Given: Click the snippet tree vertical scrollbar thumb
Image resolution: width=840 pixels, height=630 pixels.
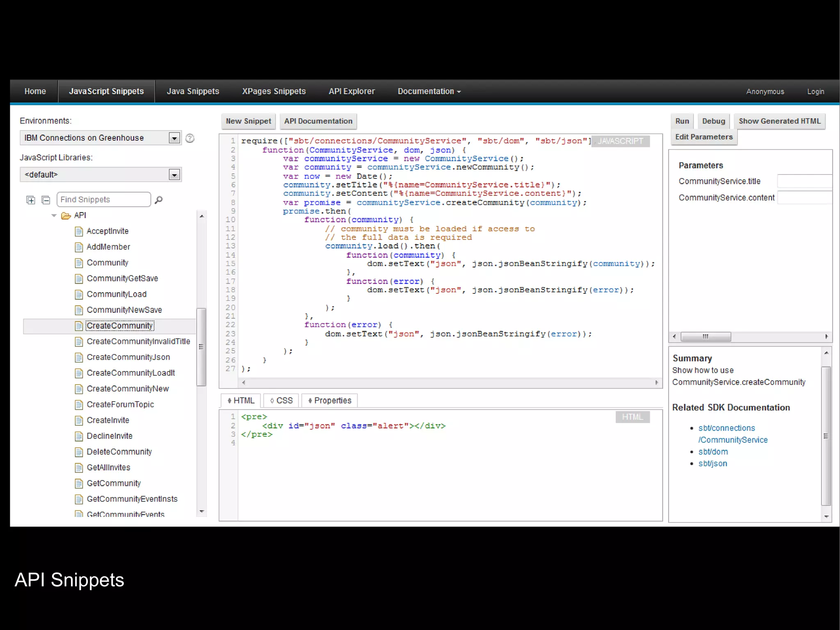Looking at the screenshot, I should [x=201, y=347].
